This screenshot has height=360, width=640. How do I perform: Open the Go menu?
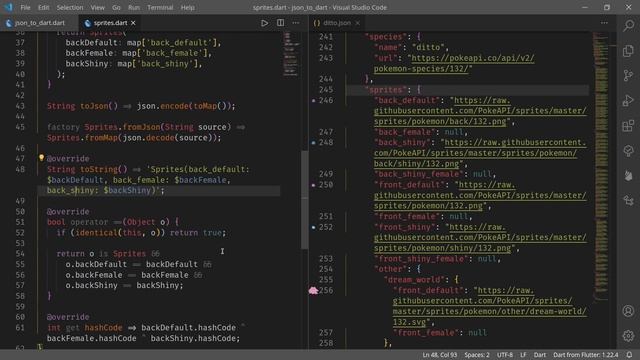(116, 7)
